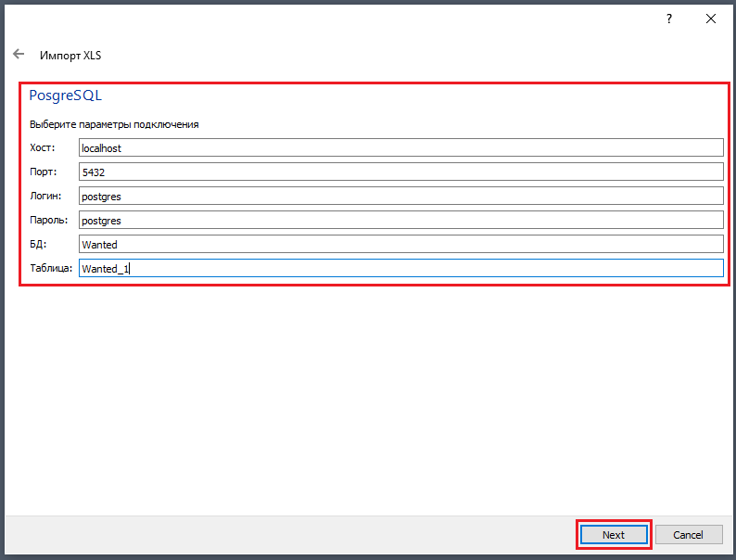Click the Таблица label
The height and width of the screenshot is (560, 736).
coord(51,268)
